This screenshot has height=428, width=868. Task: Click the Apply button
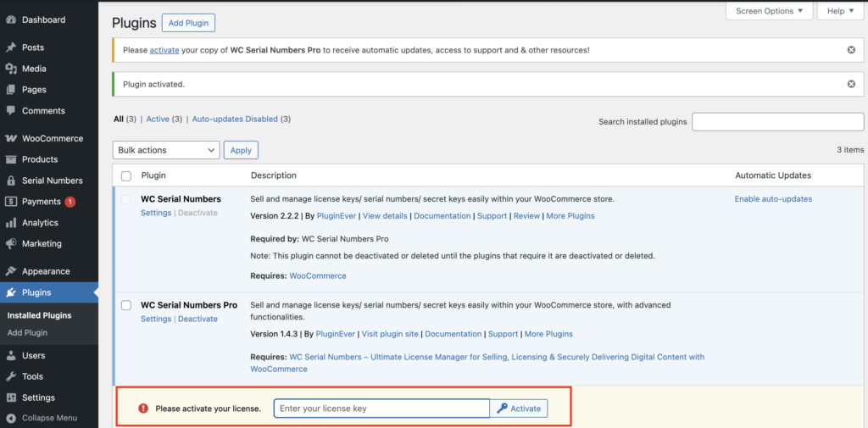pyautogui.click(x=241, y=150)
